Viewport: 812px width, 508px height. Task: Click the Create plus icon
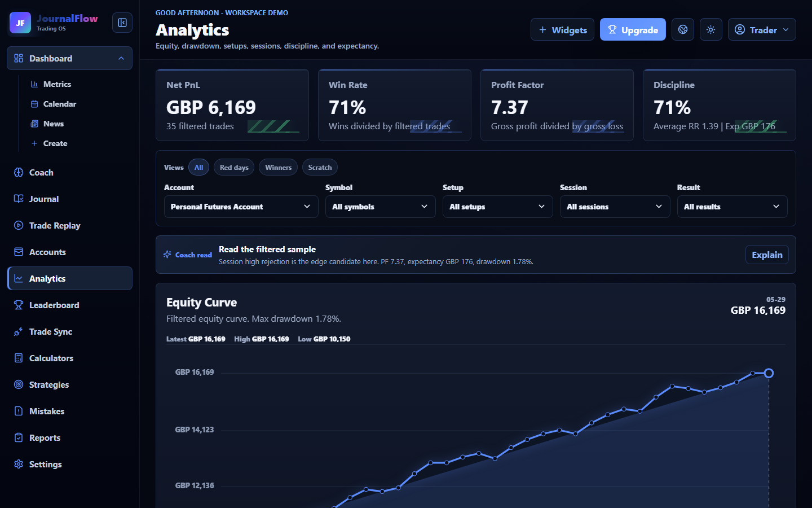pyautogui.click(x=34, y=143)
